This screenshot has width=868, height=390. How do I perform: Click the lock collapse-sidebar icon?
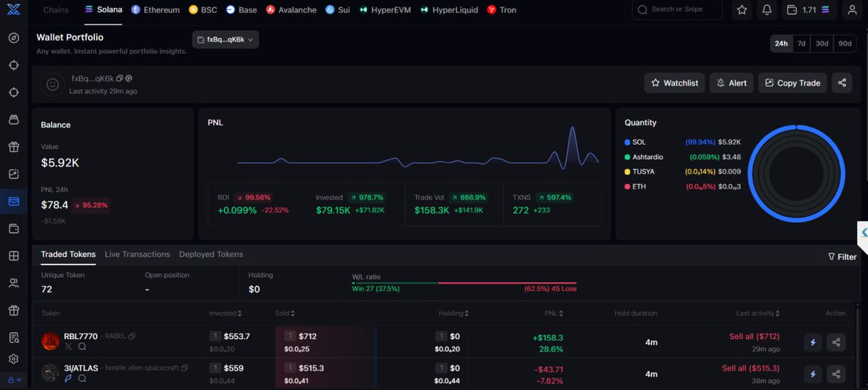click(13, 379)
